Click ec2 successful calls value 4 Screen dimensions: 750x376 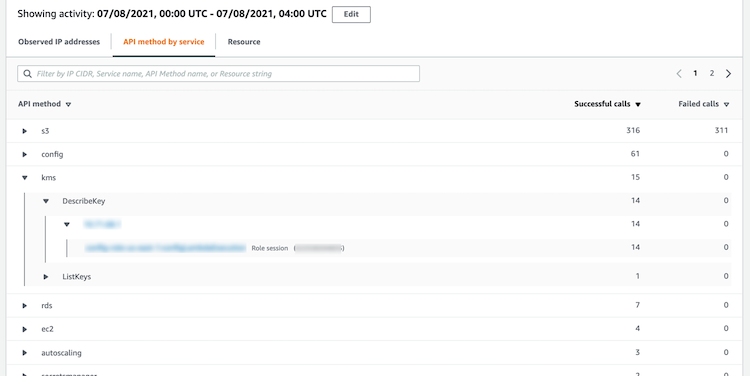coord(638,329)
